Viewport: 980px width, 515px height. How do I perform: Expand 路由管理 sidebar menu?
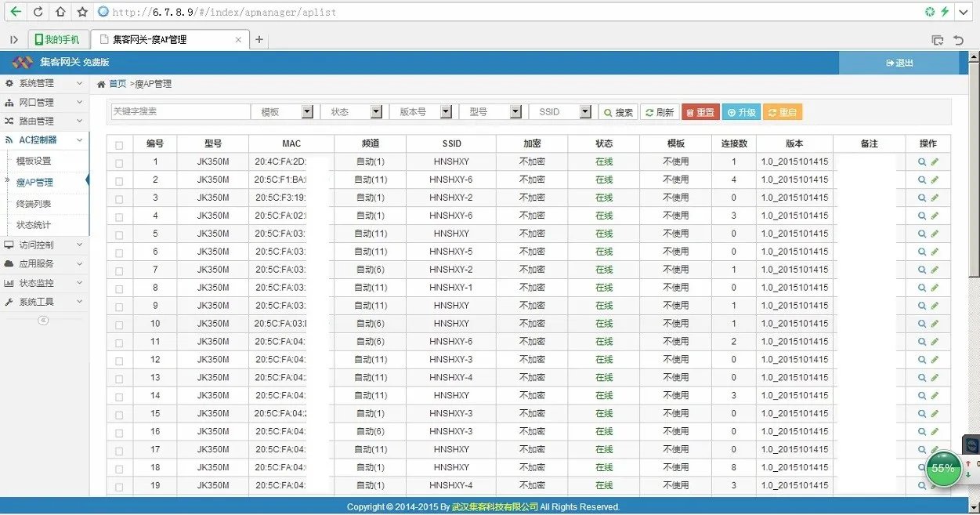tap(44, 121)
